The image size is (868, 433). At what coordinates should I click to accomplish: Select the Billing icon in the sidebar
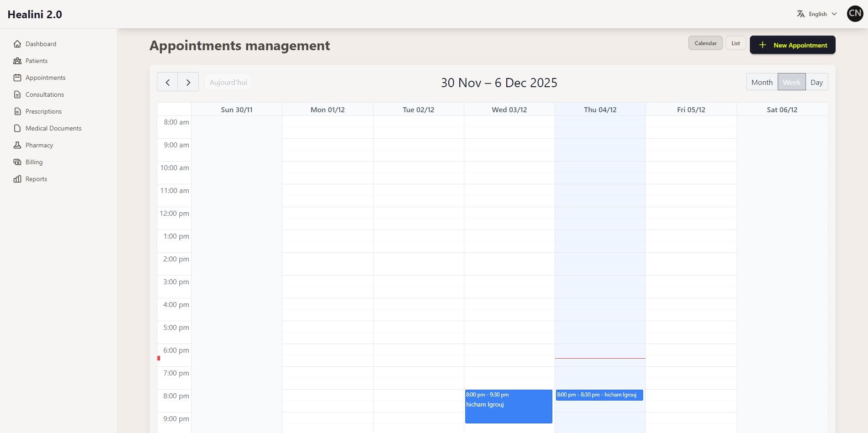(x=17, y=162)
